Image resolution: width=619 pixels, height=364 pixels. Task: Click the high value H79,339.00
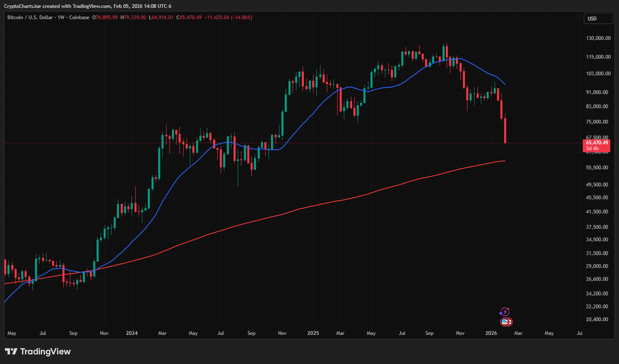(x=134, y=18)
